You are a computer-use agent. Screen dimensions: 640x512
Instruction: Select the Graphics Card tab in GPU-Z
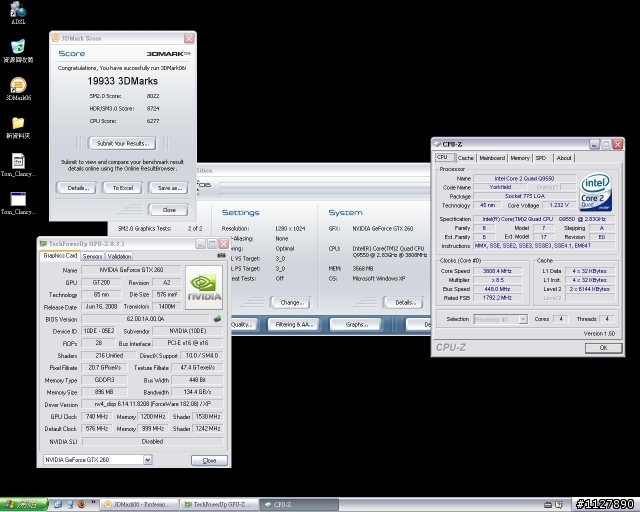[x=60, y=256]
